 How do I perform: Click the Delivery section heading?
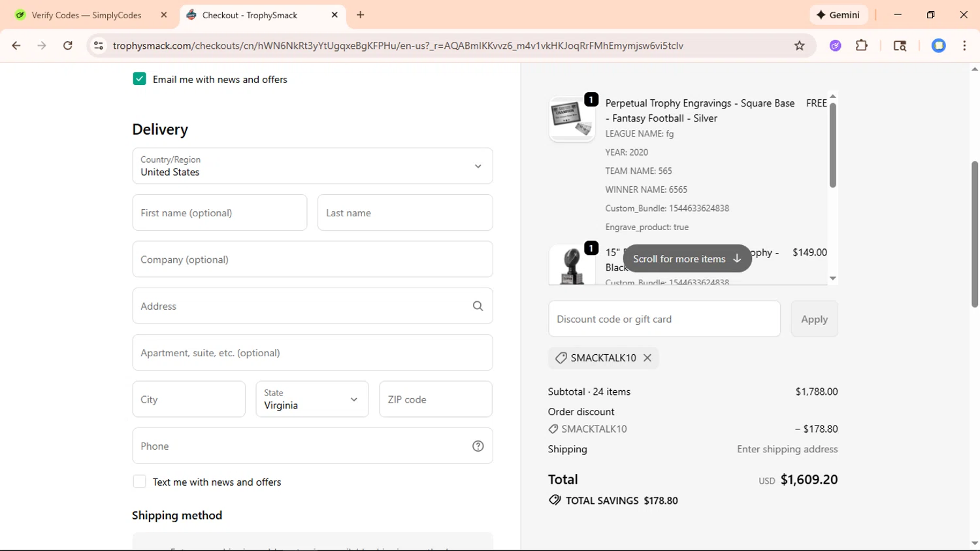(160, 129)
